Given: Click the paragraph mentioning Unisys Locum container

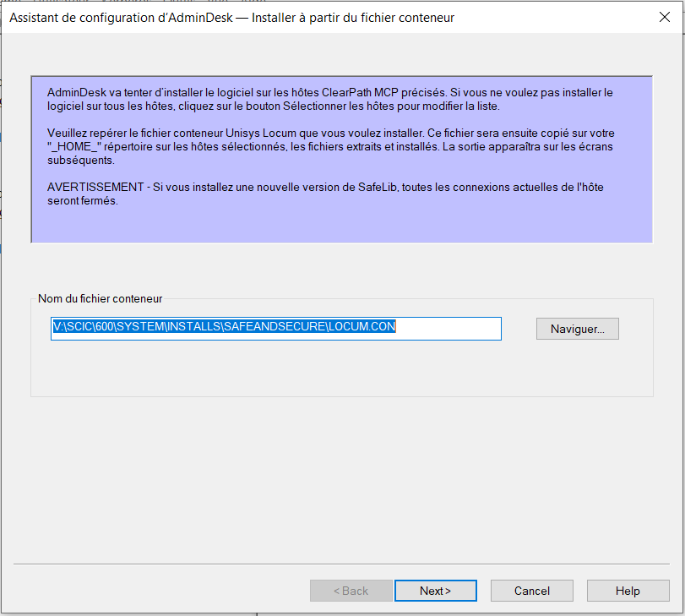Looking at the screenshot, I should [x=329, y=147].
